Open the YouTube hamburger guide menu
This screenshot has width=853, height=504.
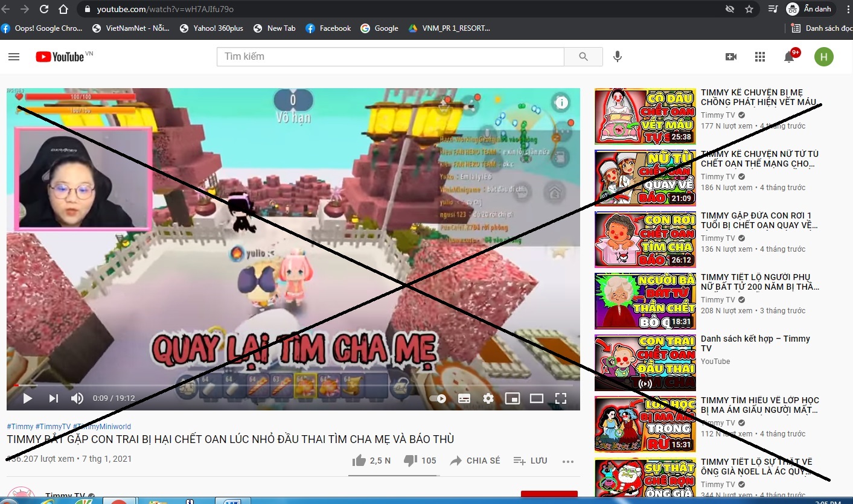pyautogui.click(x=14, y=57)
